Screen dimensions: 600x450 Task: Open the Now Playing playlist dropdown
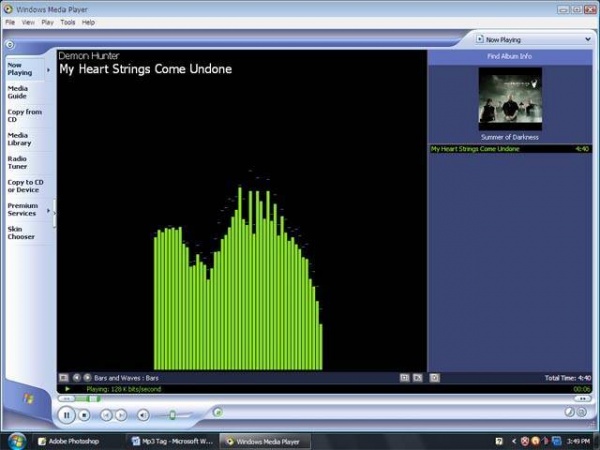point(587,39)
